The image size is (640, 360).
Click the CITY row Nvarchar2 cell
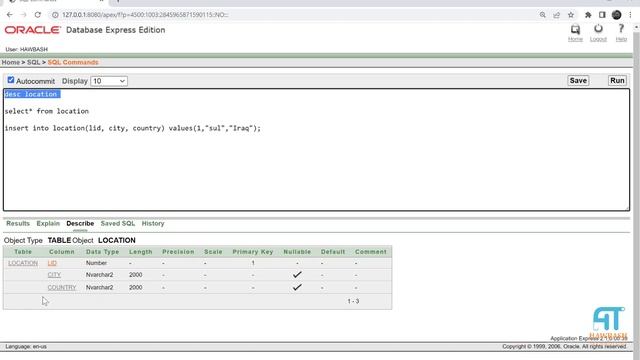tap(100, 275)
